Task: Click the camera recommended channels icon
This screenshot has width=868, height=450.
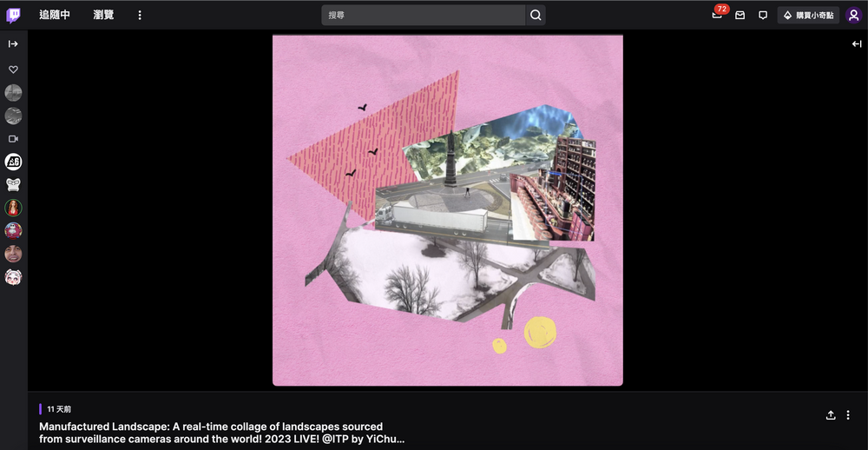Action: click(13, 138)
